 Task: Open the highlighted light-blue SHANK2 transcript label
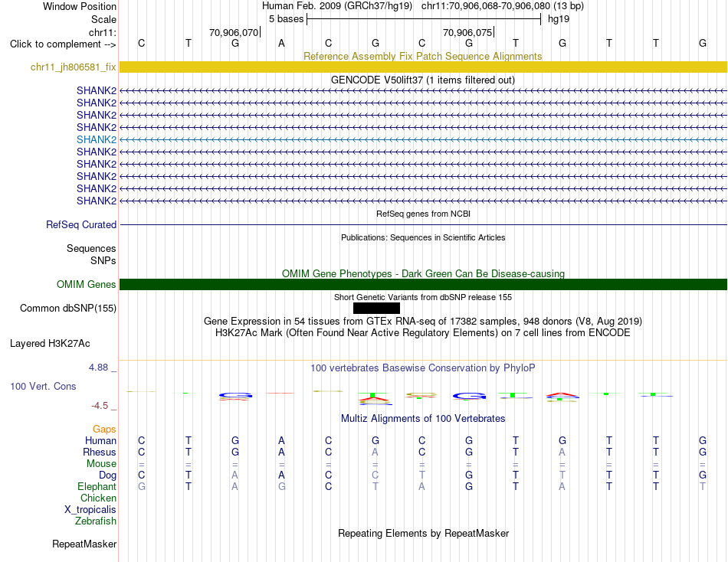[x=97, y=139]
